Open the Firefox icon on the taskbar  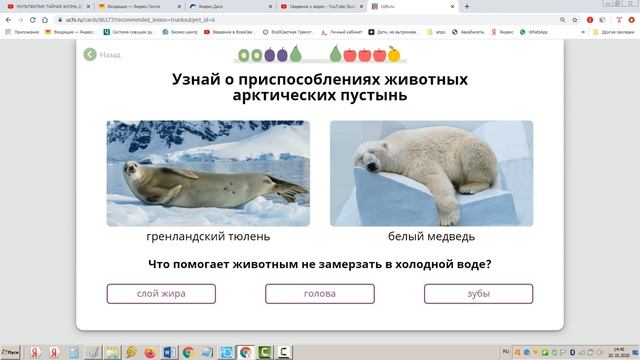(150, 352)
